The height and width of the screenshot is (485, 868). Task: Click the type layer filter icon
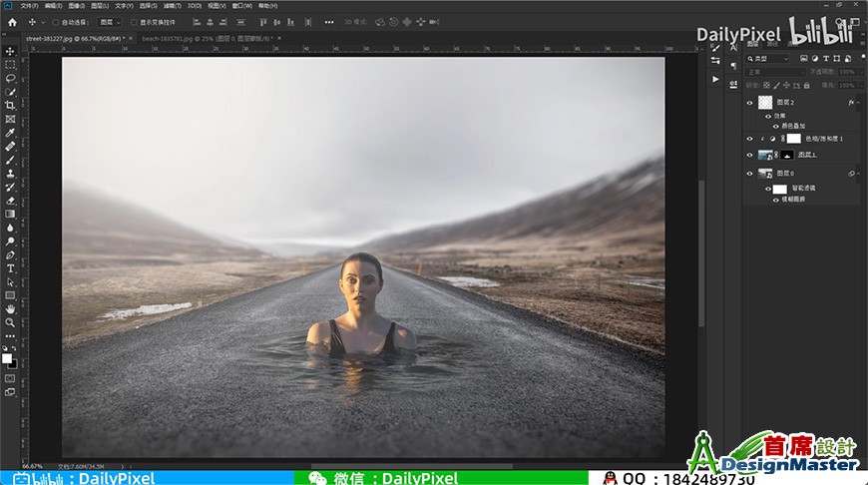coord(826,58)
